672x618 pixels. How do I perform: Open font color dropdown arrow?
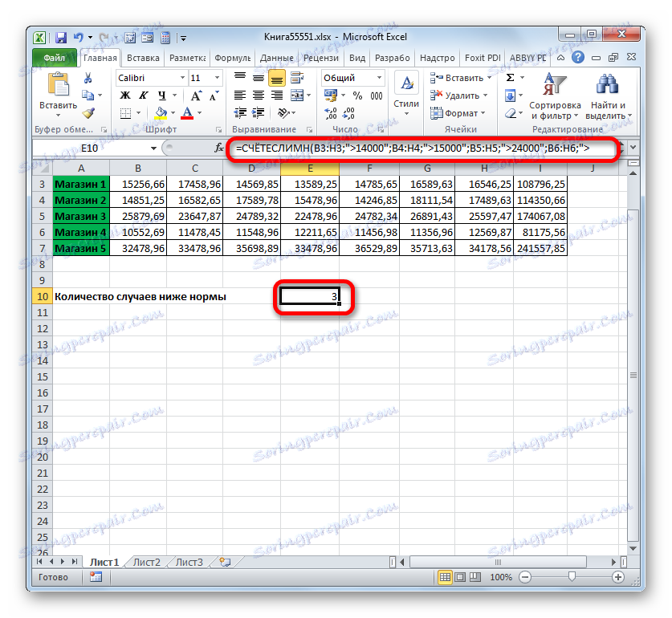(199, 113)
